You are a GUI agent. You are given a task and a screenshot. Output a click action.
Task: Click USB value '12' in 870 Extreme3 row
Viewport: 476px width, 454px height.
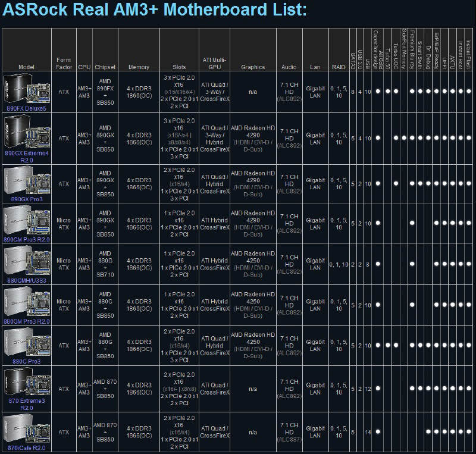pos(368,389)
